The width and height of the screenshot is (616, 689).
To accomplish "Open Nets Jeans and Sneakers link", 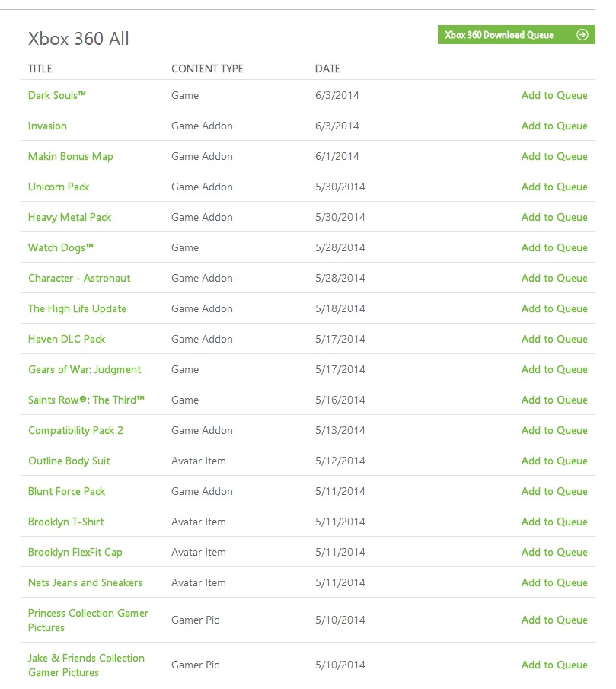I will tap(85, 583).
